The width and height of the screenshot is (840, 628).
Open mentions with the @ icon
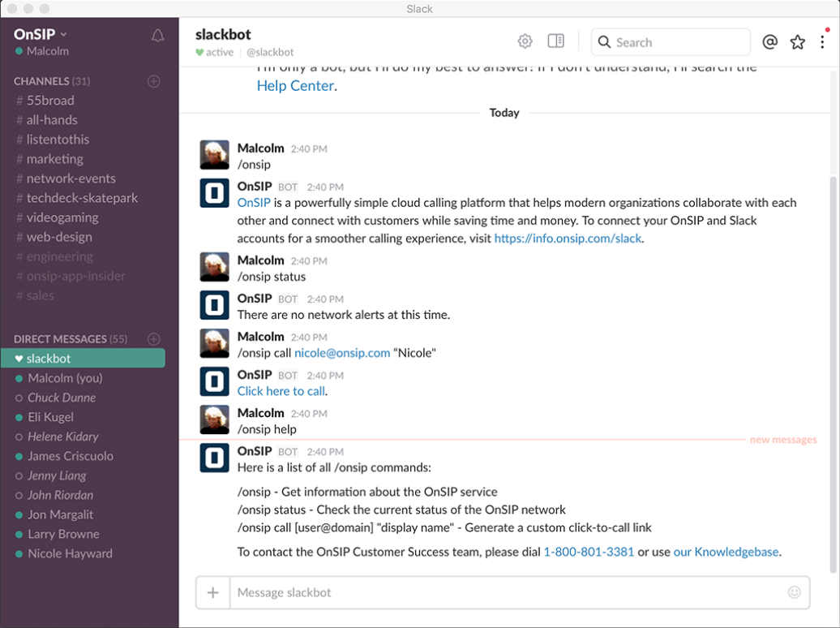[769, 42]
